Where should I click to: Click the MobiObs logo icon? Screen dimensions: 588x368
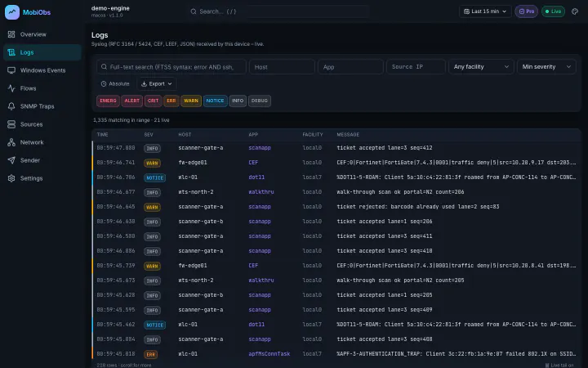pos(12,12)
